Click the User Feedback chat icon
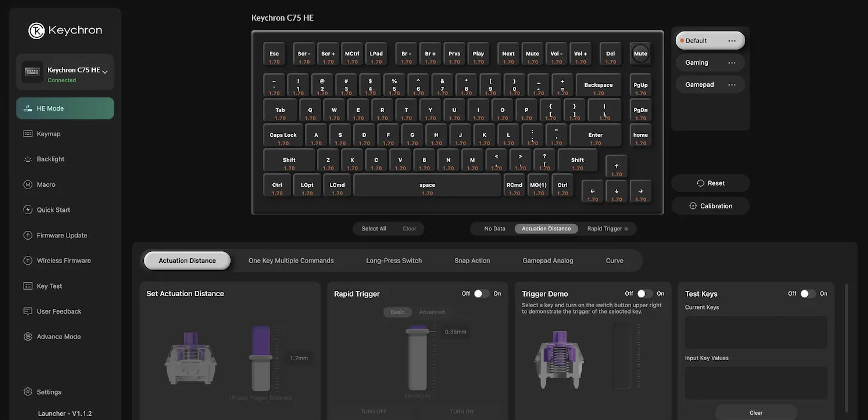The image size is (868, 420). pos(28,311)
